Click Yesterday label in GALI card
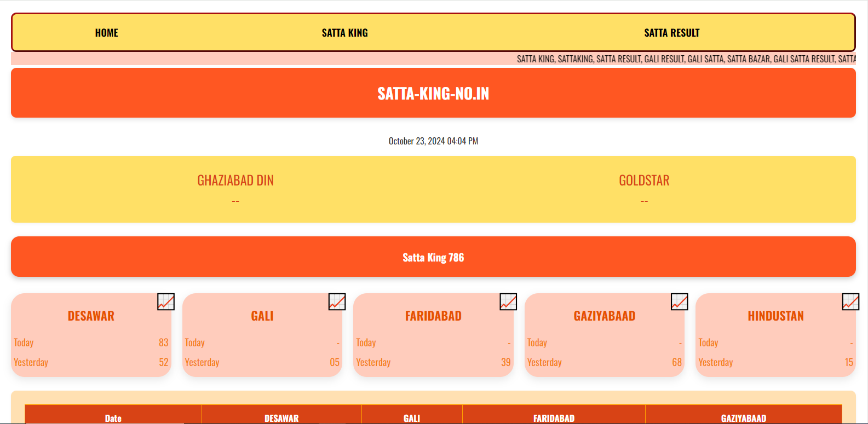The width and height of the screenshot is (868, 424). click(202, 362)
